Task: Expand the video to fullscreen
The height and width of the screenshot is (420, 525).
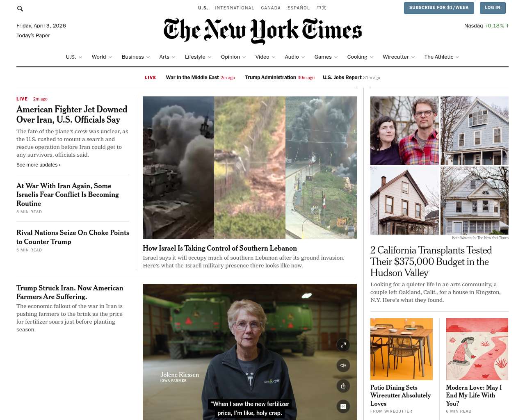Action: point(343,345)
